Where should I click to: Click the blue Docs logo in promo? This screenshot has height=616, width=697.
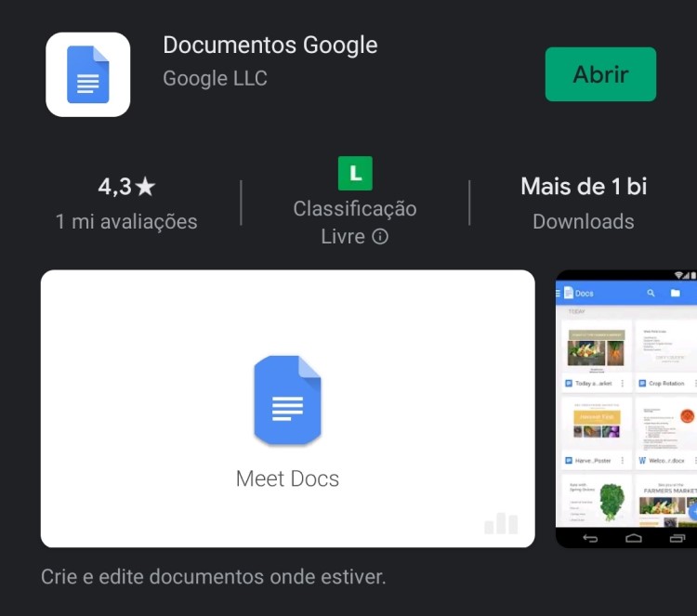pyautogui.click(x=287, y=400)
